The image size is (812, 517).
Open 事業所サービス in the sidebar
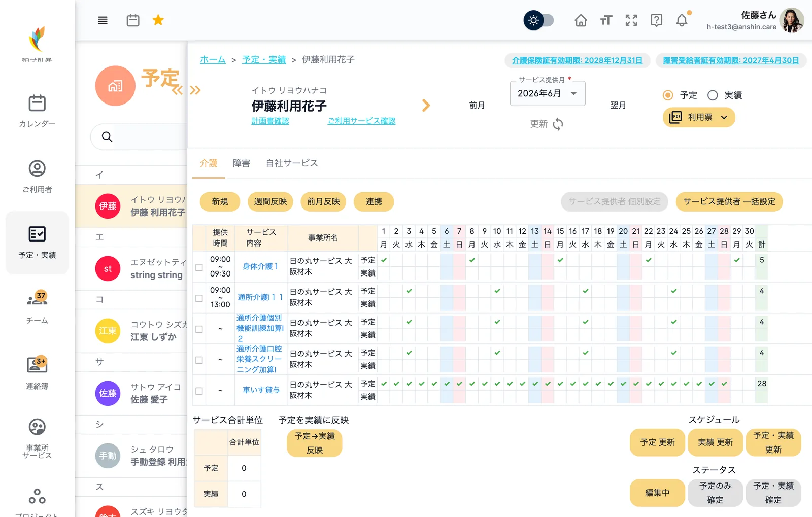coord(37,439)
